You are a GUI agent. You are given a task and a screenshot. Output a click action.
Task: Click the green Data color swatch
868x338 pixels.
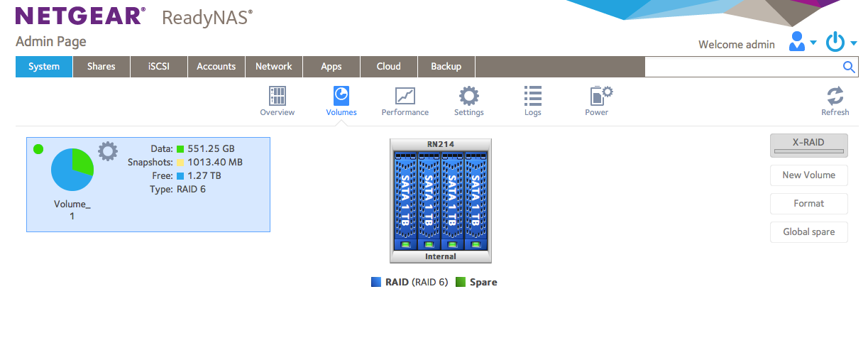click(180, 149)
